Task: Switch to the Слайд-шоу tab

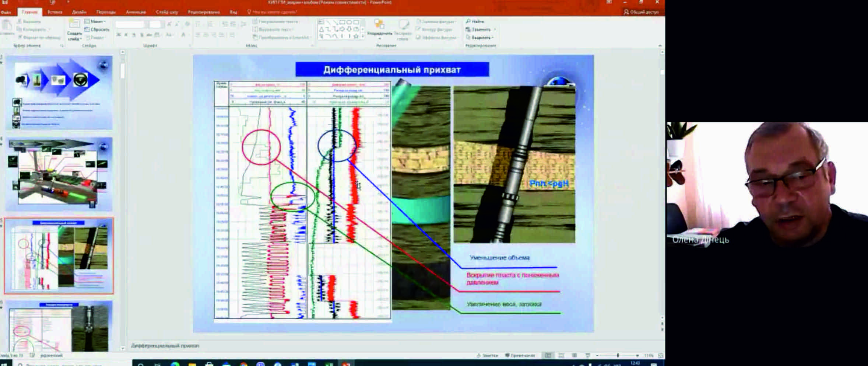Action: [x=167, y=12]
